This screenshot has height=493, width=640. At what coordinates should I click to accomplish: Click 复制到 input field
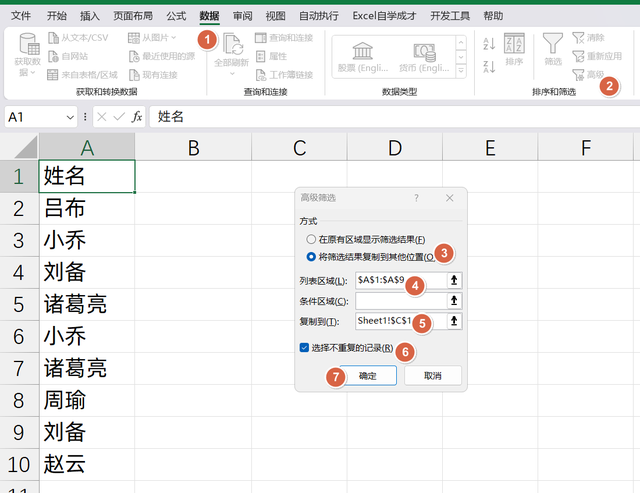click(x=401, y=321)
